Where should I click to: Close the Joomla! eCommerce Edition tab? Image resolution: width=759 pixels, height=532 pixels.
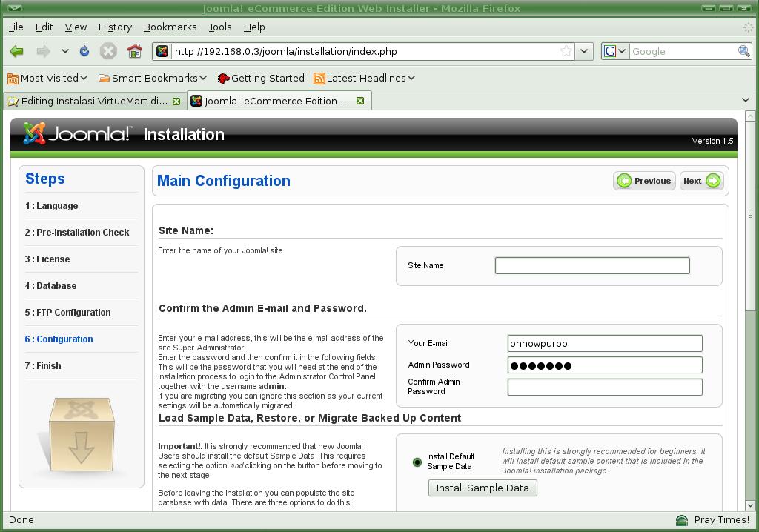[360, 101]
